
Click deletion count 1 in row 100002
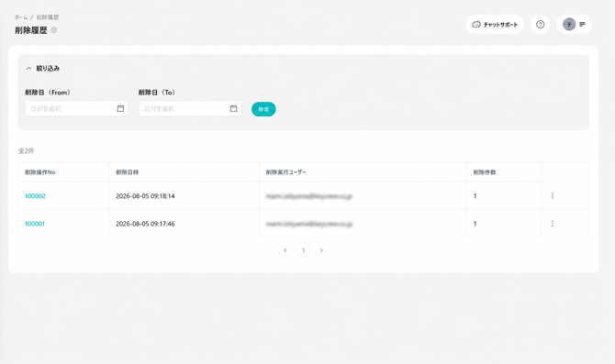pyautogui.click(x=475, y=196)
